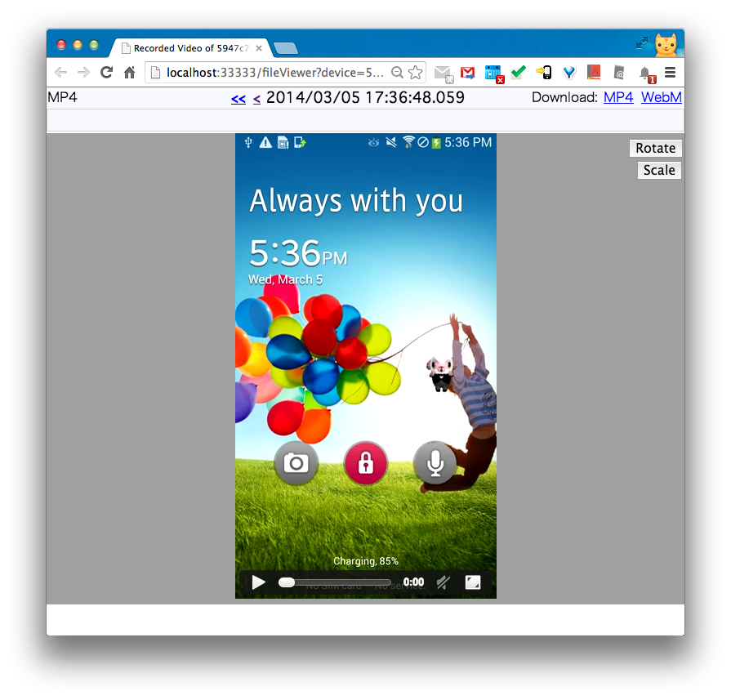The width and height of the screenshot is (731, 700).
Task: Click the blue funnel extension icon
Action: [568, 72]
